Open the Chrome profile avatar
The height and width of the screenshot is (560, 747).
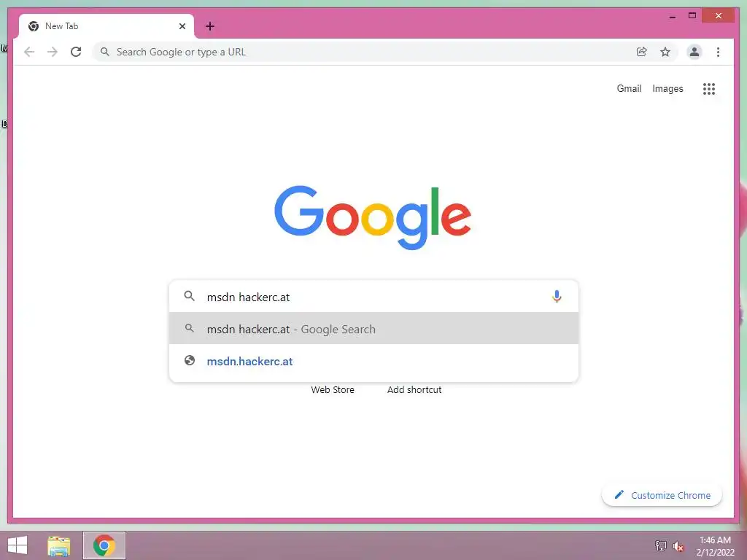point(694,52)
